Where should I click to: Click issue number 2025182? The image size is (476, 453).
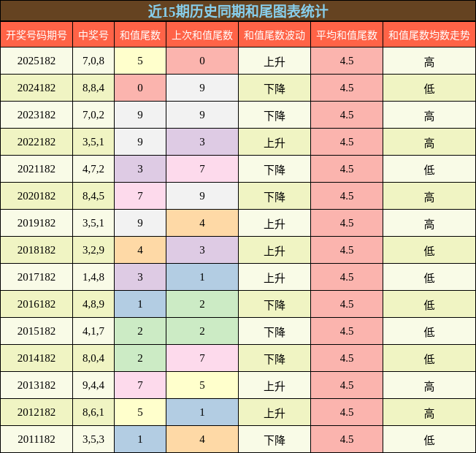[37, 61]
